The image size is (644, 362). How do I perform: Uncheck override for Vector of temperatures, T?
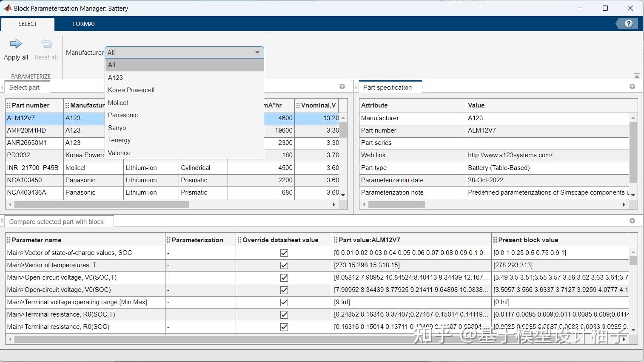284,265
